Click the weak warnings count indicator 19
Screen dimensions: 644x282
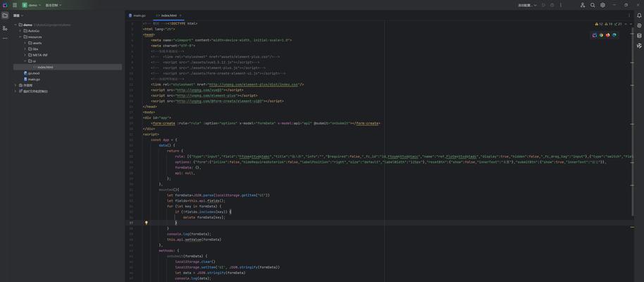coord(608,24)
